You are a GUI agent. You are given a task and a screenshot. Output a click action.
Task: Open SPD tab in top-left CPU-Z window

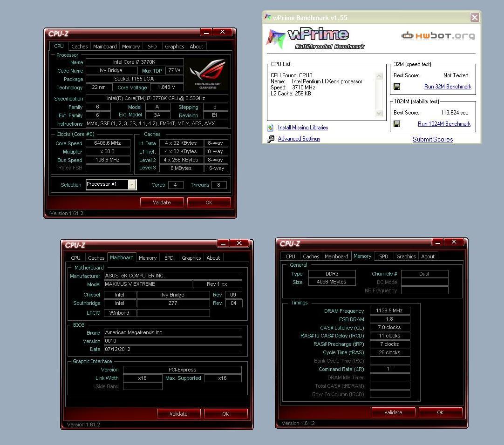pyautogui.click(x=152, y=46)
